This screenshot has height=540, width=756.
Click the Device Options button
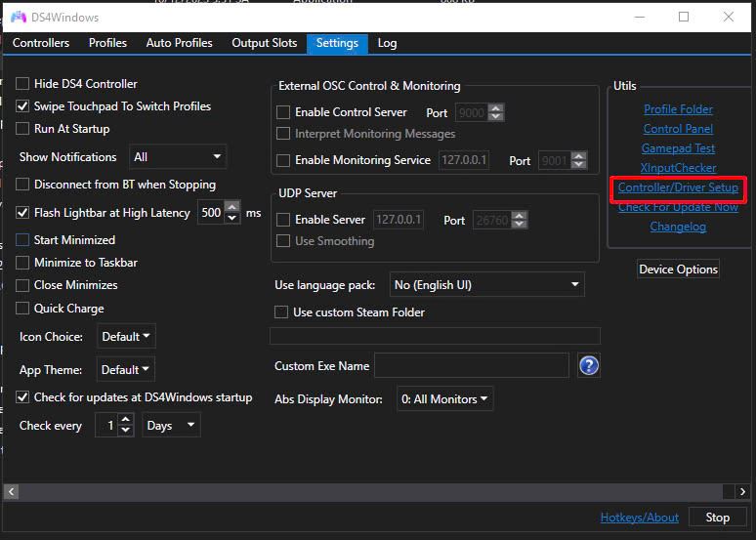[678, 270]
